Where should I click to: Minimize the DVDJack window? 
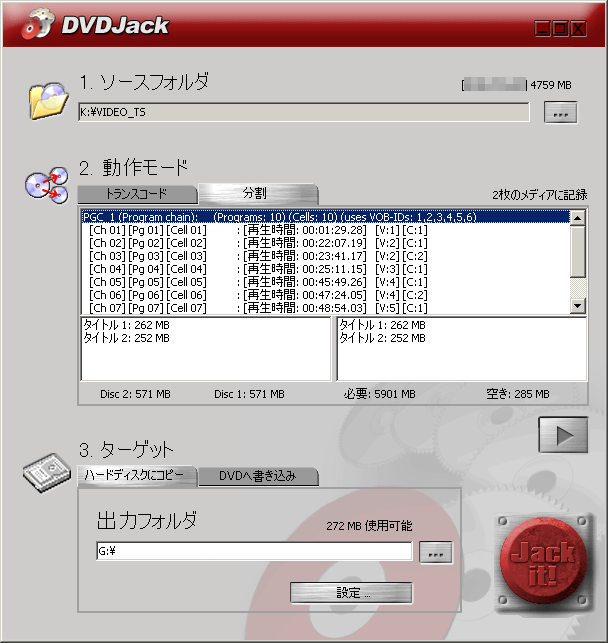tap(542, 28)
